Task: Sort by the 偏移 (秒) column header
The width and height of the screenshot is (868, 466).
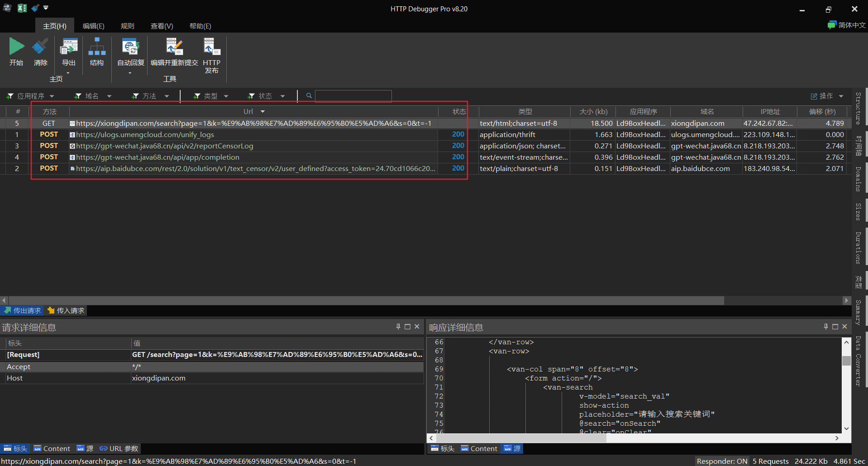Action: coord(822,111)
